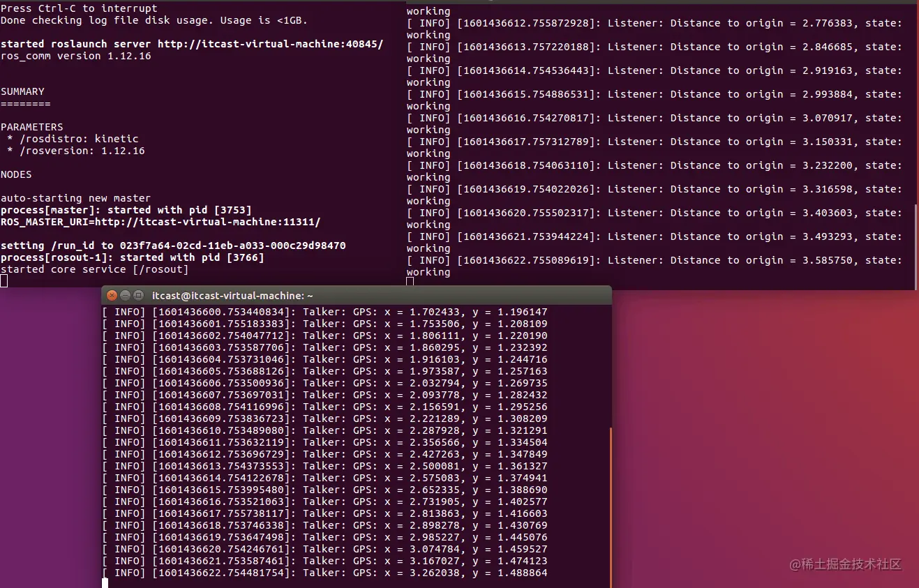Click 'process[rosout-1]: started with pid [3766]'
This screenshot has height=588, width=919.
click(x=132, y=257)
